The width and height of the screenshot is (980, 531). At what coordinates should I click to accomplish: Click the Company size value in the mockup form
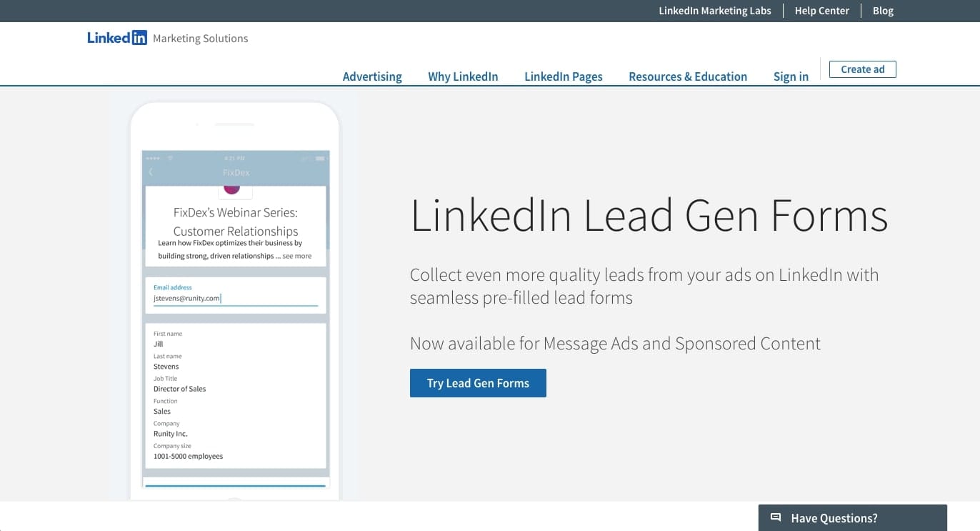click(187, 455)
